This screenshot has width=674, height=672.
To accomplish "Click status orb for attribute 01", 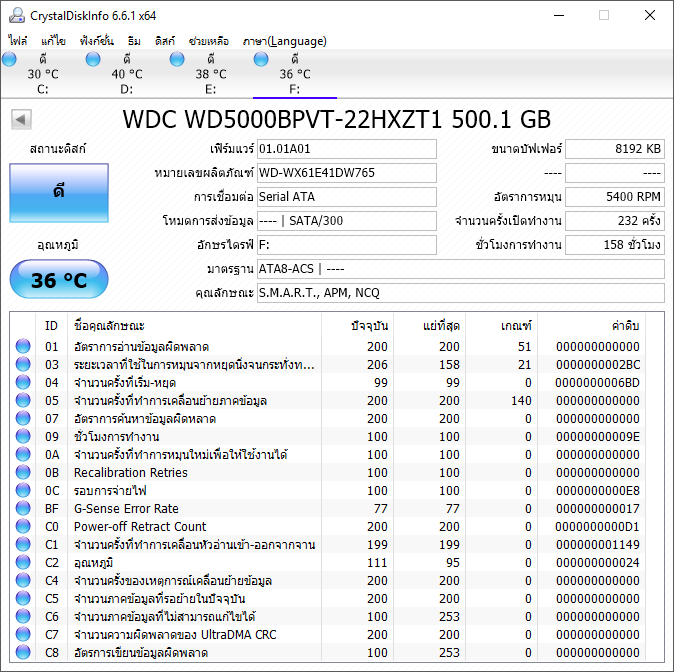I will (23, 347).
